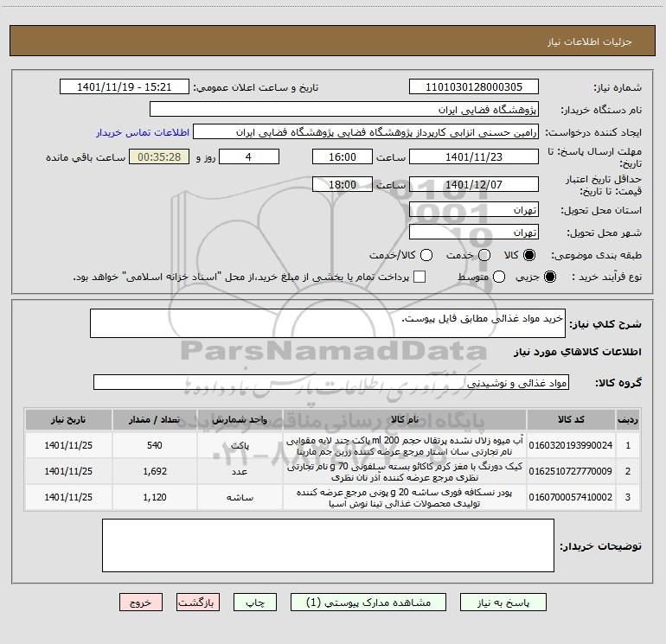Click the واحد شمارش column header
Viewport: 666px width, 644px height.
tap(240, 419)
